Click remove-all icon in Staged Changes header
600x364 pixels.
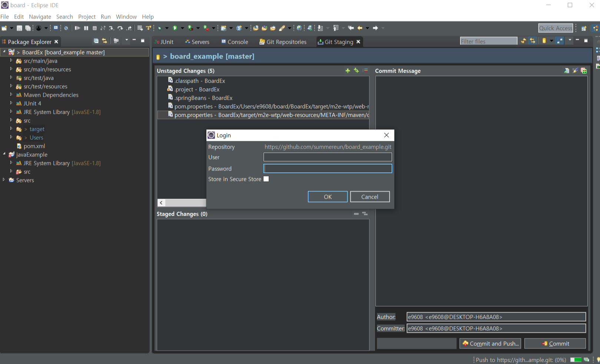pyautogui.click(x=365, y=214)
